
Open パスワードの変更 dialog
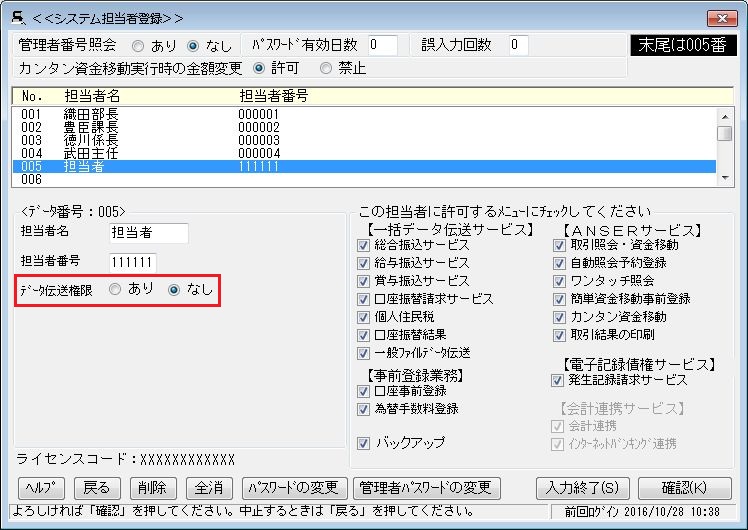pos(294,488)
